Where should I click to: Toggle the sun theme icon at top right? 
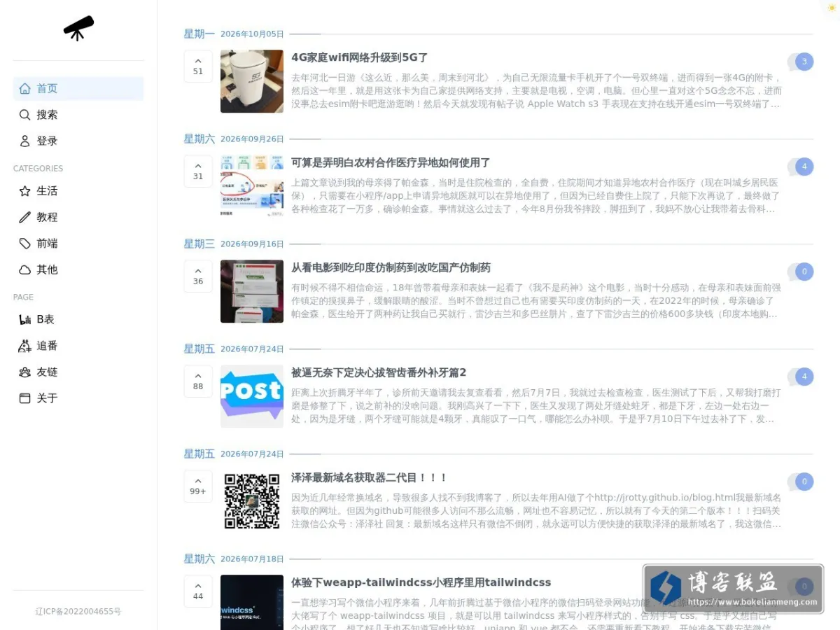tap(832, 7)
